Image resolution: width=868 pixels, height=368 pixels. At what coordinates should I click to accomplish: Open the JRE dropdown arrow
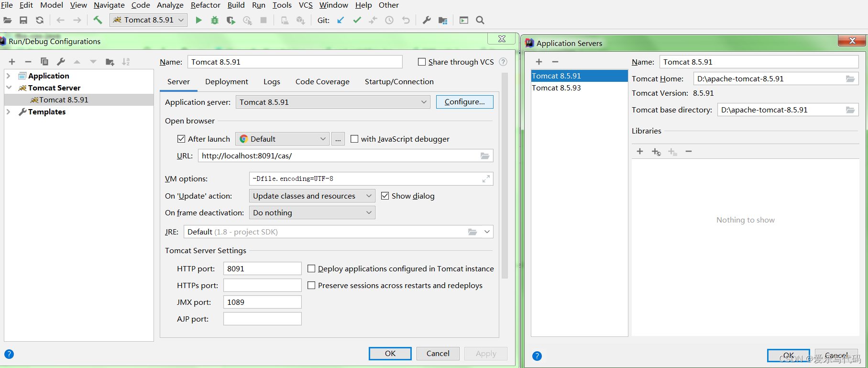(487, 232)
